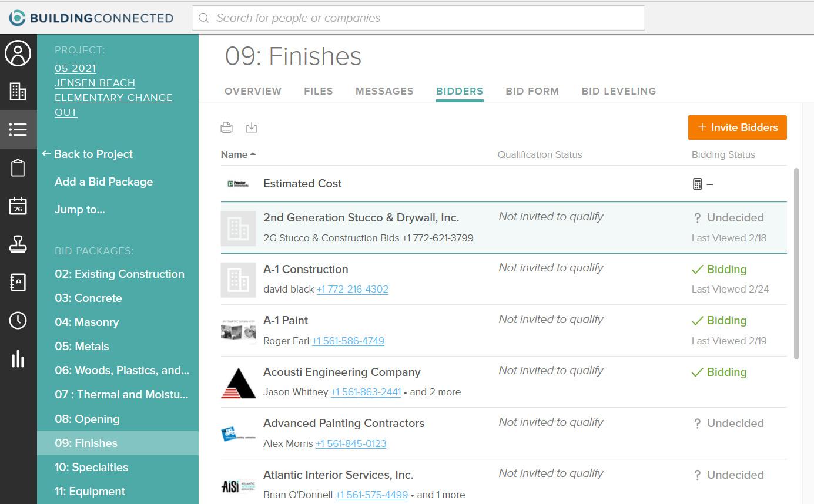Click the Qualification Status column header

click(x=540, y=154)
